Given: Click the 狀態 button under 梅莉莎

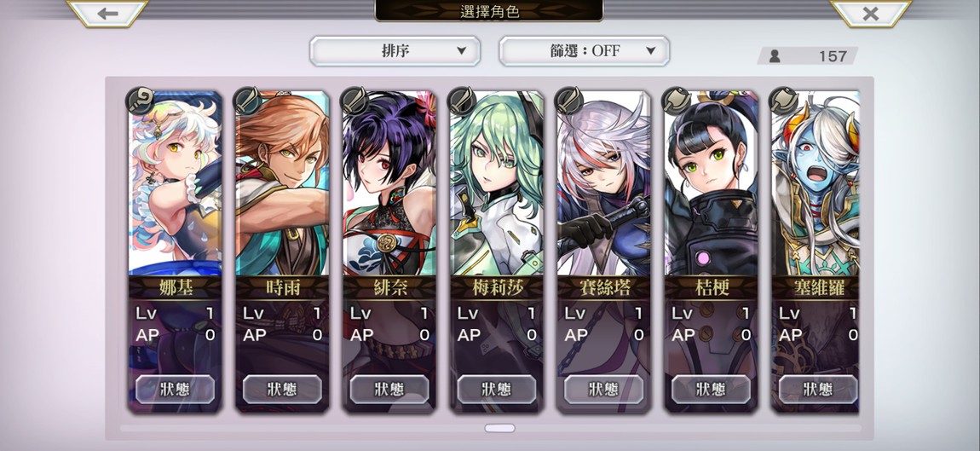Looking at the screenshot, I should coord(496,389).
